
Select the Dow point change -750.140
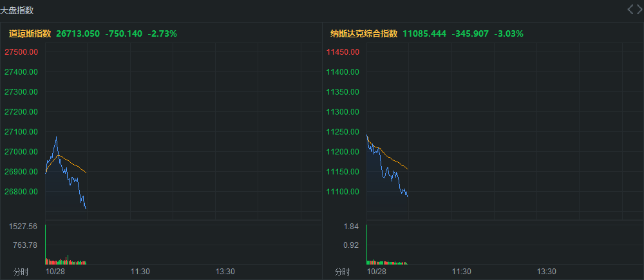(x=124, y=33)
